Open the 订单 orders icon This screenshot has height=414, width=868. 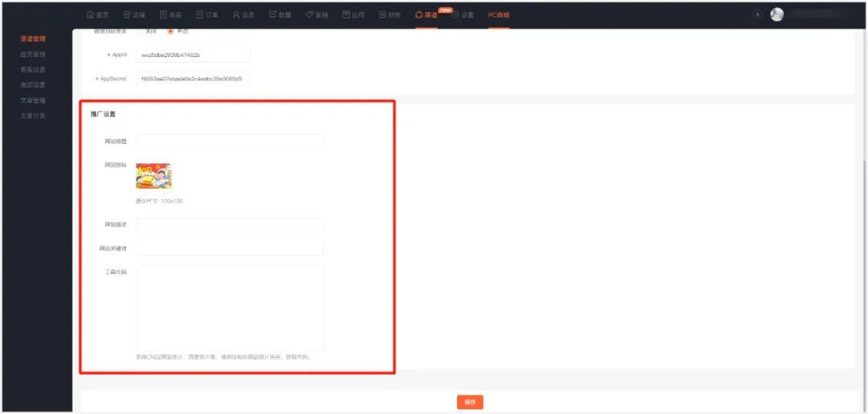click(x=200, y=14)
